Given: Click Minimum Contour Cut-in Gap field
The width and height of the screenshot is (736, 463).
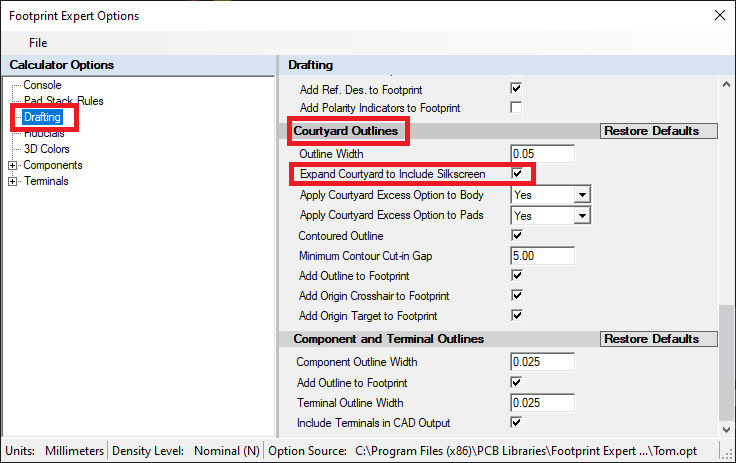Looking at the screenshot, I should point(542,256).
